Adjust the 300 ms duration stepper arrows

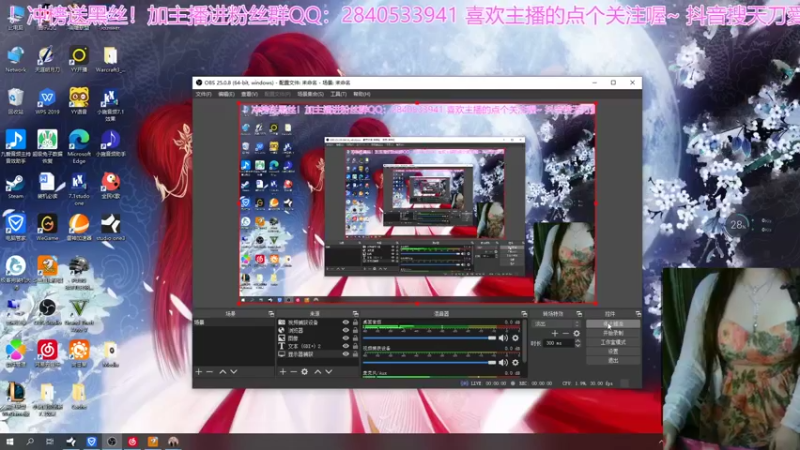tap(578, 343)
